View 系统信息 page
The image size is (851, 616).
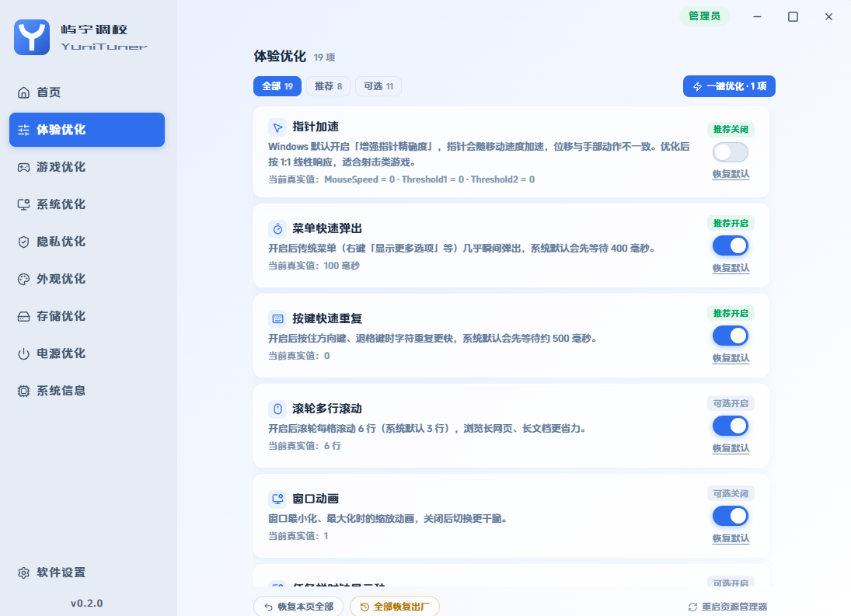[x=87, y=391]
